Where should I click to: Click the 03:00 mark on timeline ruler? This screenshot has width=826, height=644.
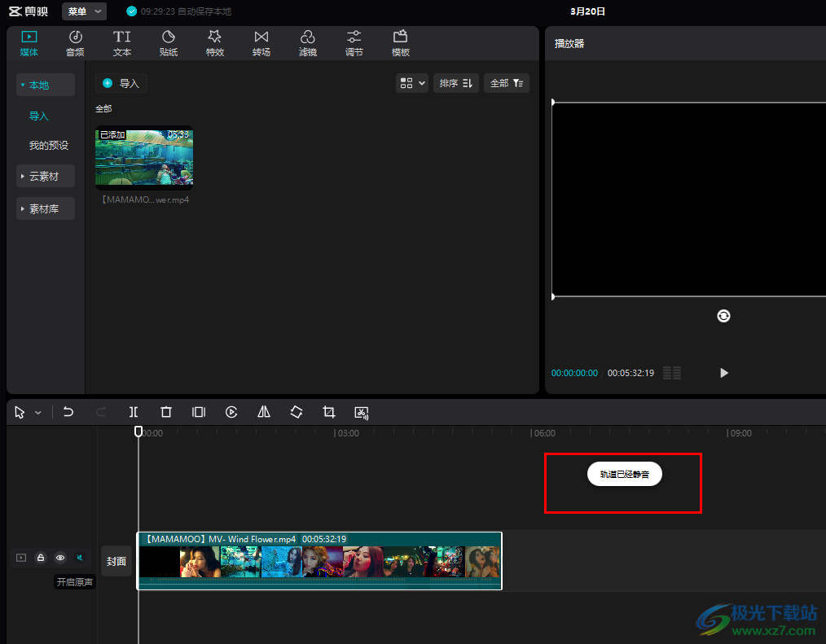(348, 433)
